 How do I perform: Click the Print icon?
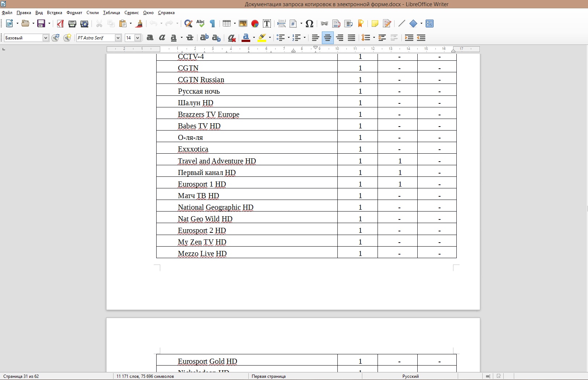pyautogui.click(x=72, y=24)
